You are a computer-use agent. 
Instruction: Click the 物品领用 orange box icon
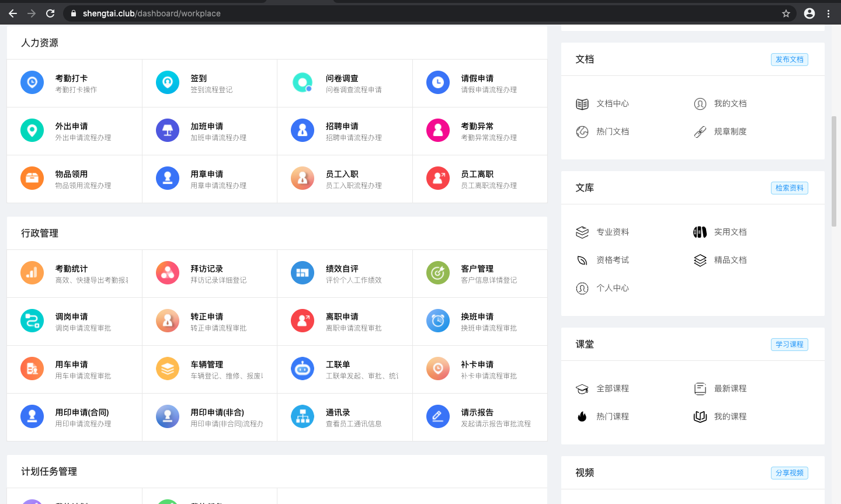tap(32, 178)
